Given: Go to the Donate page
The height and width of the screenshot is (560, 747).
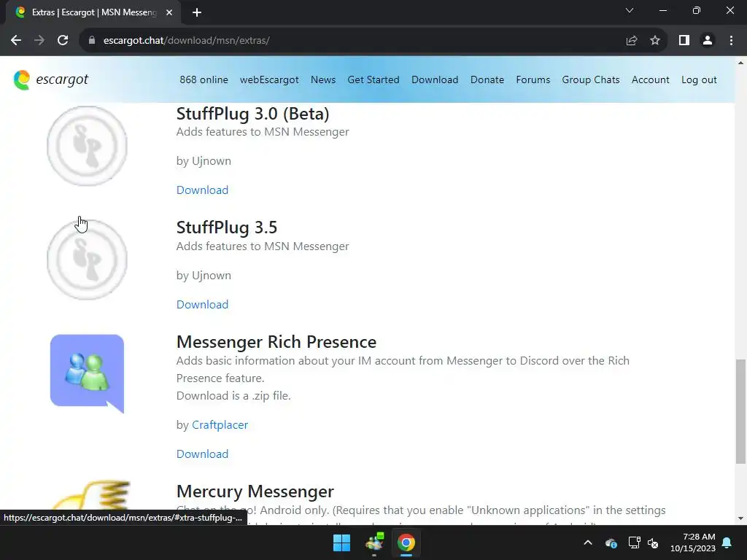Looking at the screenshot, I should click(x=487, y=79).
